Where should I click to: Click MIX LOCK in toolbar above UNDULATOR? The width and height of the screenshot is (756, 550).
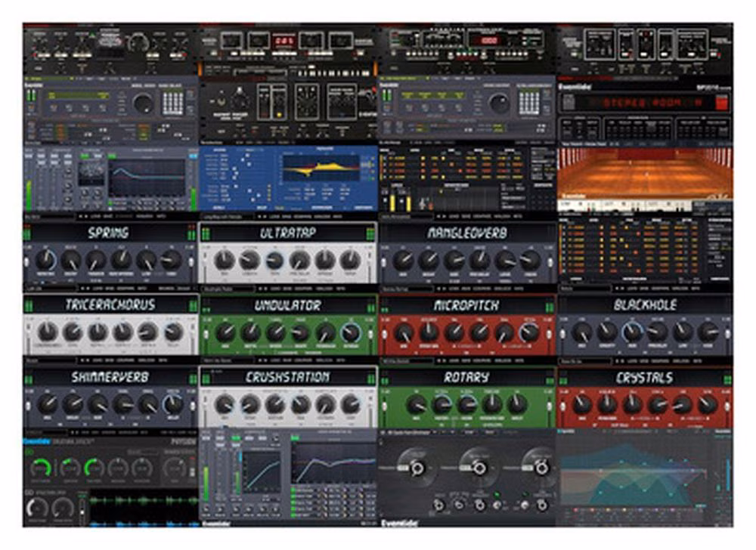pos(324,289)
